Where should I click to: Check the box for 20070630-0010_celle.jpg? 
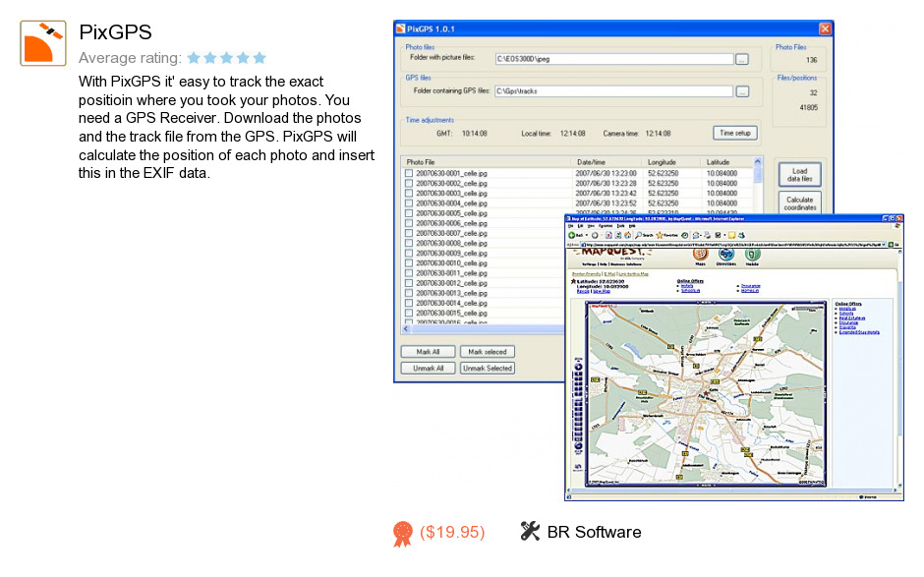tap(409, 263)
